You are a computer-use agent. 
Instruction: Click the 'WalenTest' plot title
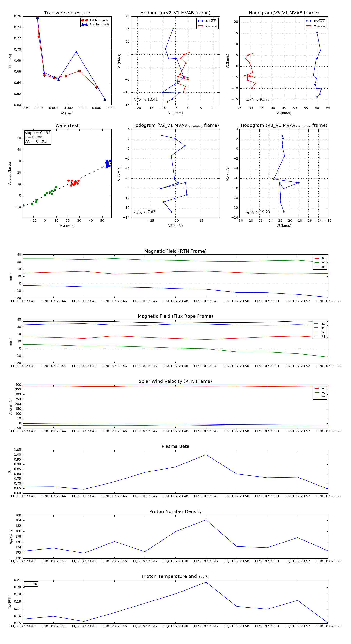[x=67, y=125]
